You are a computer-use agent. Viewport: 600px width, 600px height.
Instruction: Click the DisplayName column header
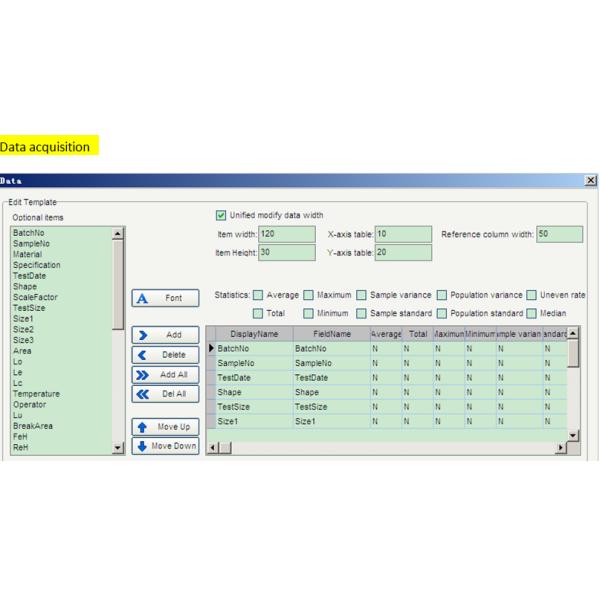tap(254, 334)
